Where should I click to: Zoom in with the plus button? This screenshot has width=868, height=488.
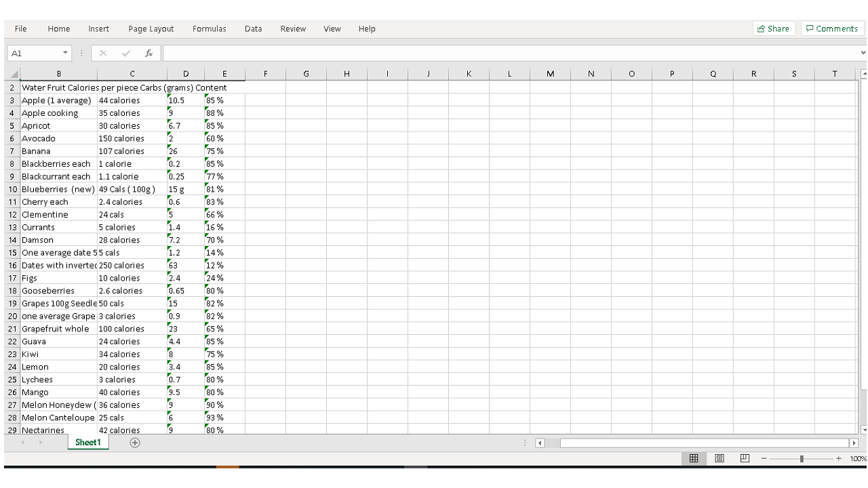point(839,459)
